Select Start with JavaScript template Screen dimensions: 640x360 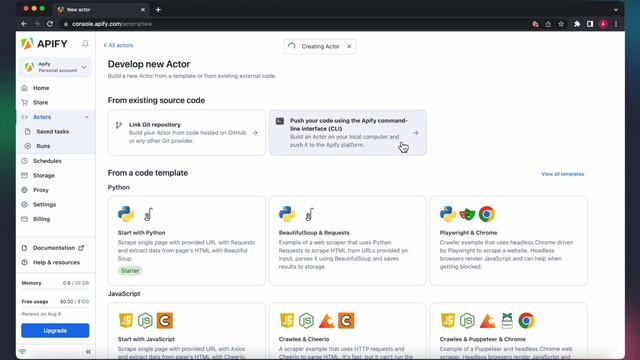pyautogui.click(x=187, y=331)
